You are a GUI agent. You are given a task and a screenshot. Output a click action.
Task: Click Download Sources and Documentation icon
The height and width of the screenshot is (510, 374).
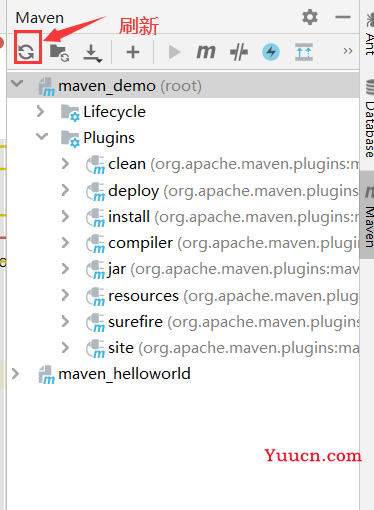(92, 53)
